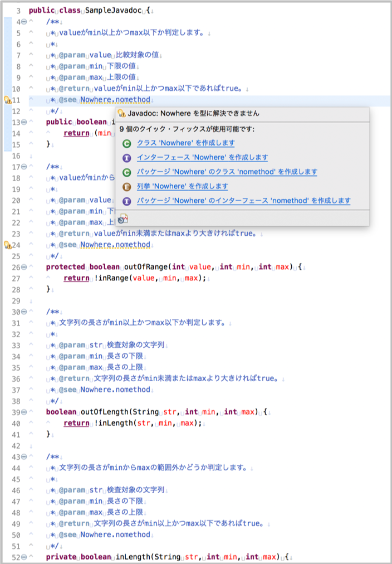This screenshot has width=392, height=564.
Task: Click the method name outOfRange on line 26
Action: pos(146,268)
